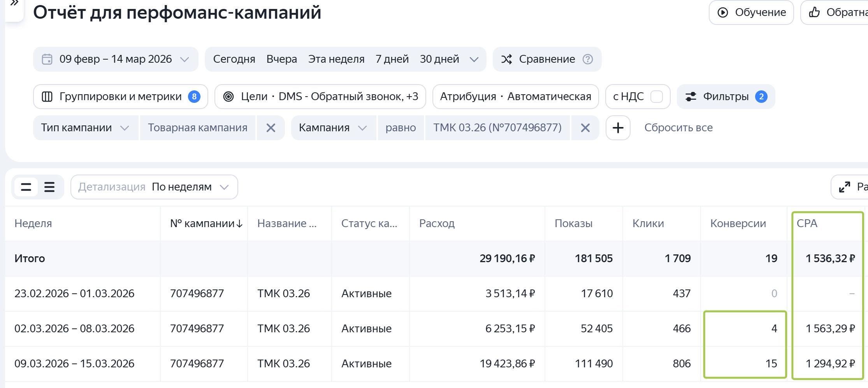Click the Итого row label
The width and height of the screenshot is (868, 388).
pyautogui.click(x=30, y=259)
